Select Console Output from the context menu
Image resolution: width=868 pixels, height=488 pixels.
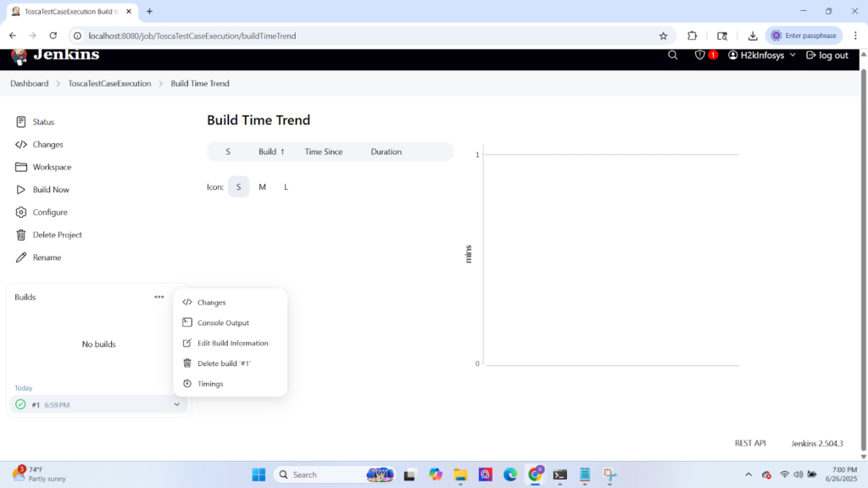coord(221,322)
